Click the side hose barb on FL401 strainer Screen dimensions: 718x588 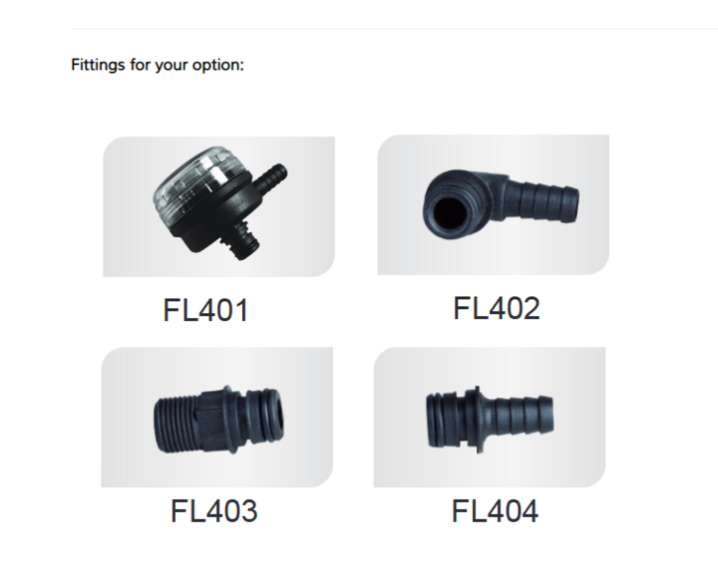(271, 177)
